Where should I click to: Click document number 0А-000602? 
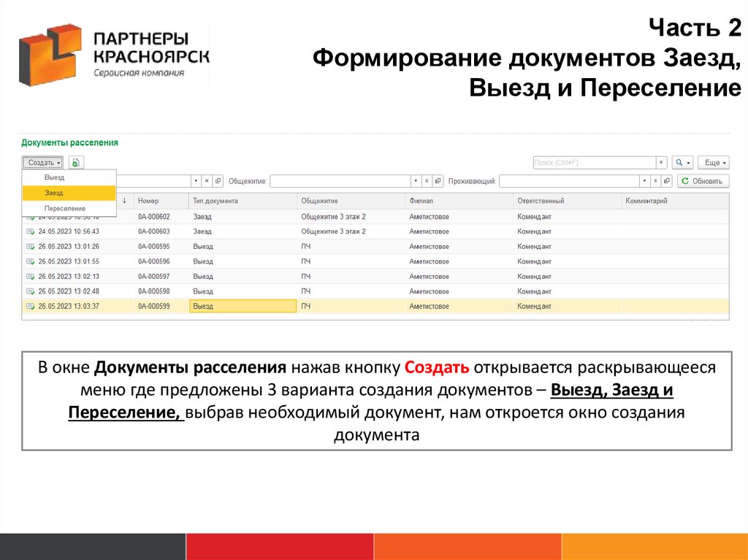(153, 217)
